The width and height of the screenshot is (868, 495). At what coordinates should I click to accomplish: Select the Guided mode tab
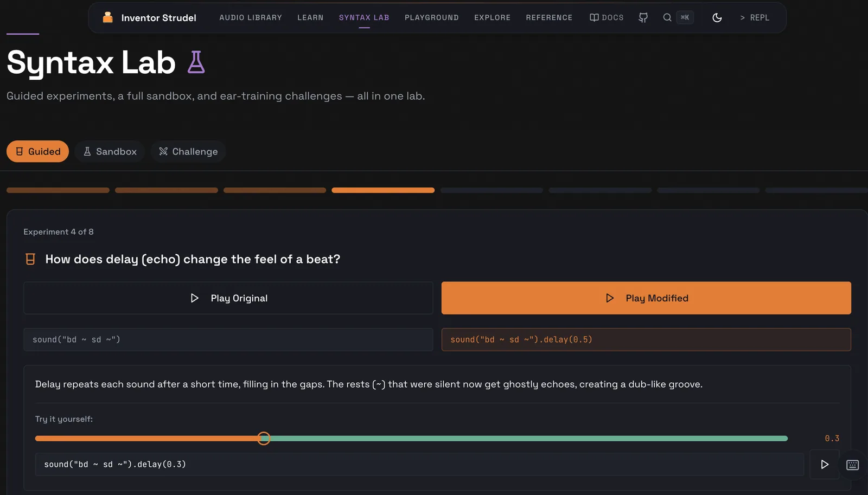coord(37,151)
